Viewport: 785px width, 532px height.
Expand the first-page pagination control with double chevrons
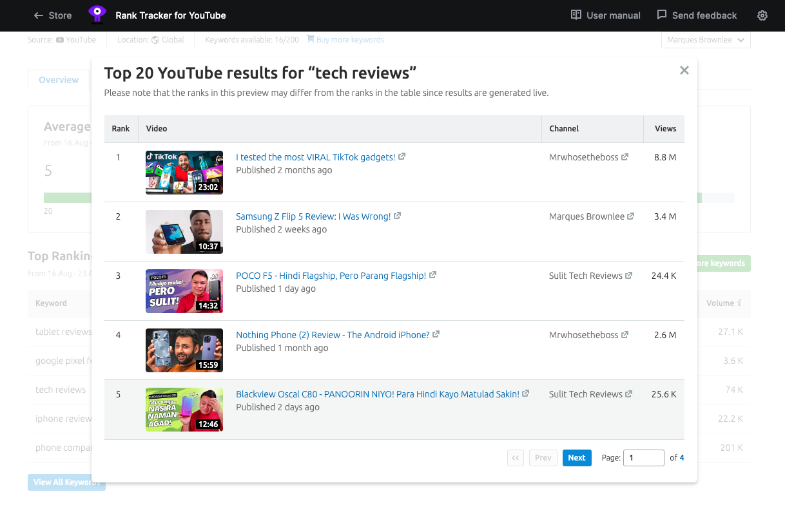pos(515,457)
